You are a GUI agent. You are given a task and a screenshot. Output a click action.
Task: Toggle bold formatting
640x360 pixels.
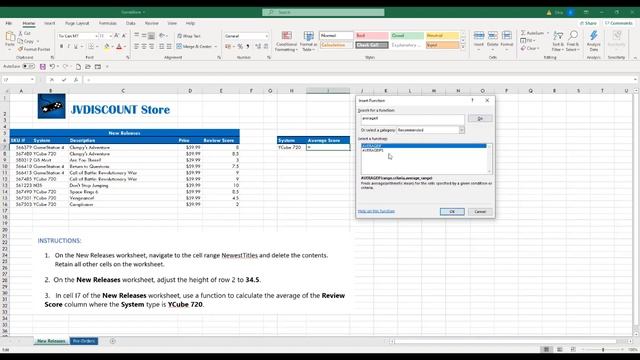coord(61,47)
